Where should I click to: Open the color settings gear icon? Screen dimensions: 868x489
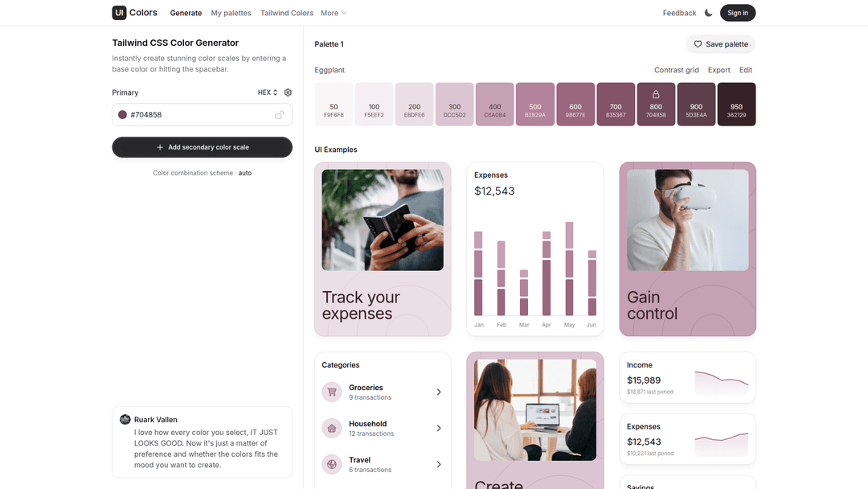288,92
